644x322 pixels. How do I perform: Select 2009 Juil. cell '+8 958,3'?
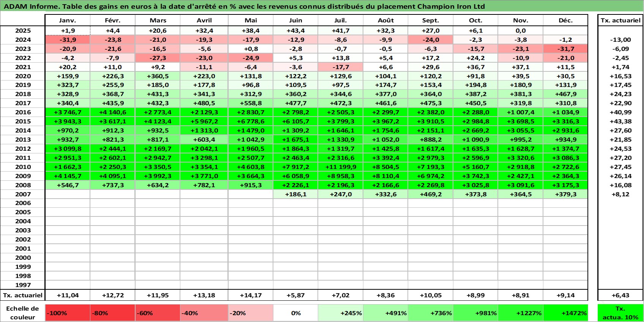click(x=341, y=176)
